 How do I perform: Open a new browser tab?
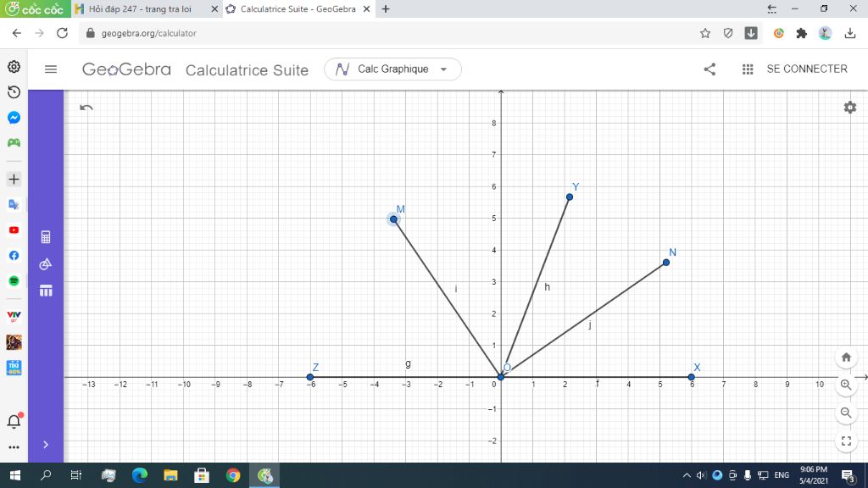click(386, 8)
